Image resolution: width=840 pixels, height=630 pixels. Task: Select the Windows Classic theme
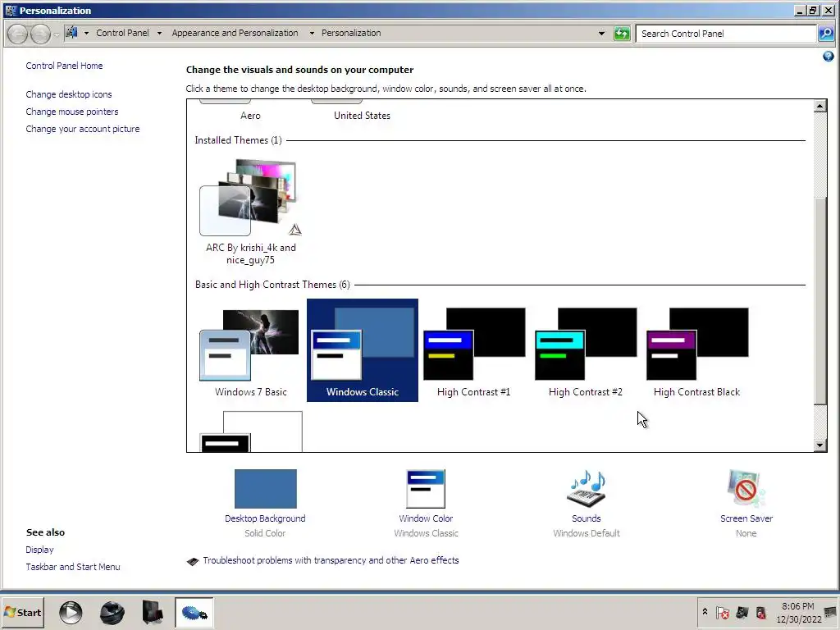(362, 350)
